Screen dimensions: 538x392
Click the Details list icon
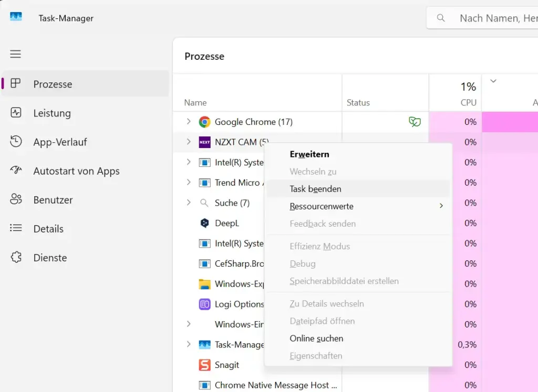(16, 228)
